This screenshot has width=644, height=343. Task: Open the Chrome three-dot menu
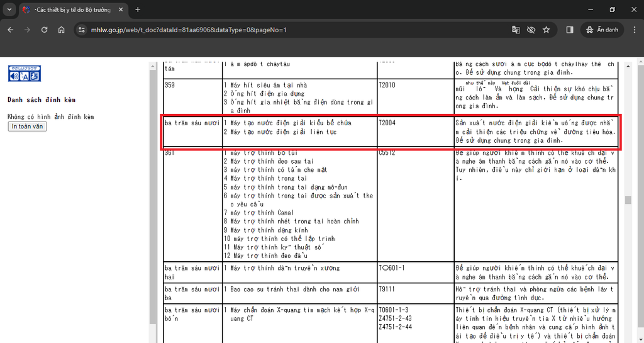[633, 30]
